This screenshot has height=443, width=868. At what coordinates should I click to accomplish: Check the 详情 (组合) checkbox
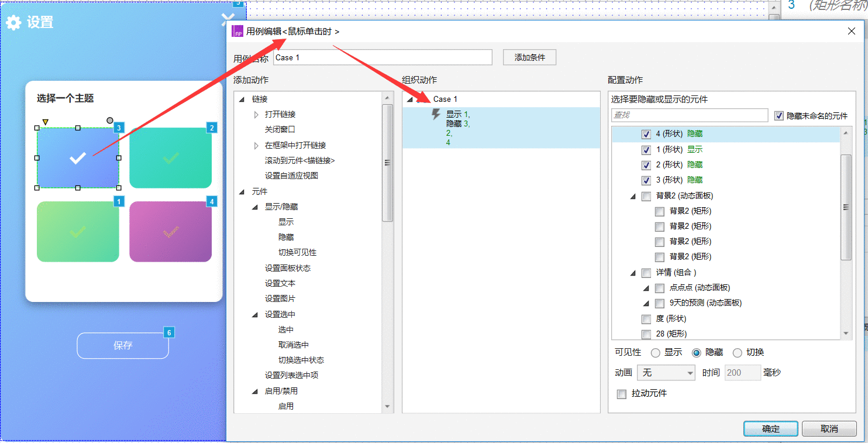click(x=646, y=273)
